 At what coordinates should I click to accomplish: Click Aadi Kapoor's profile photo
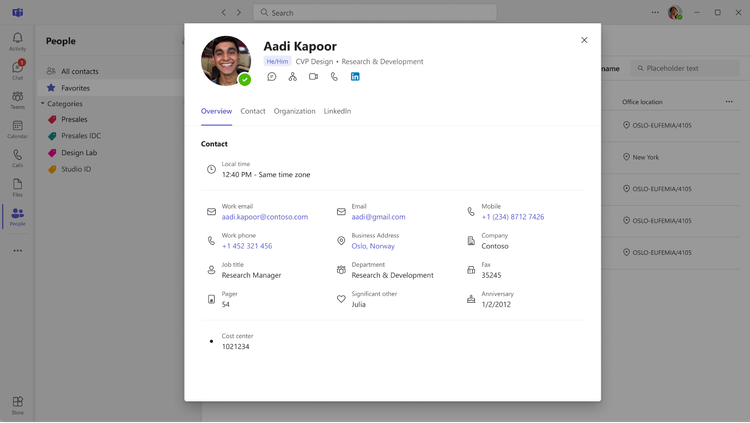[x=226, y=61]
